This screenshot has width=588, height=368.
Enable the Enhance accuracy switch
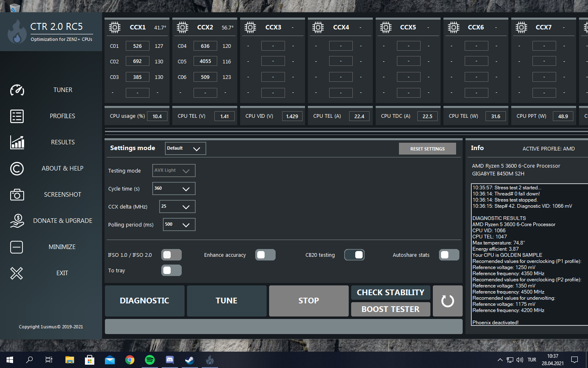click(x=265, y=255)
